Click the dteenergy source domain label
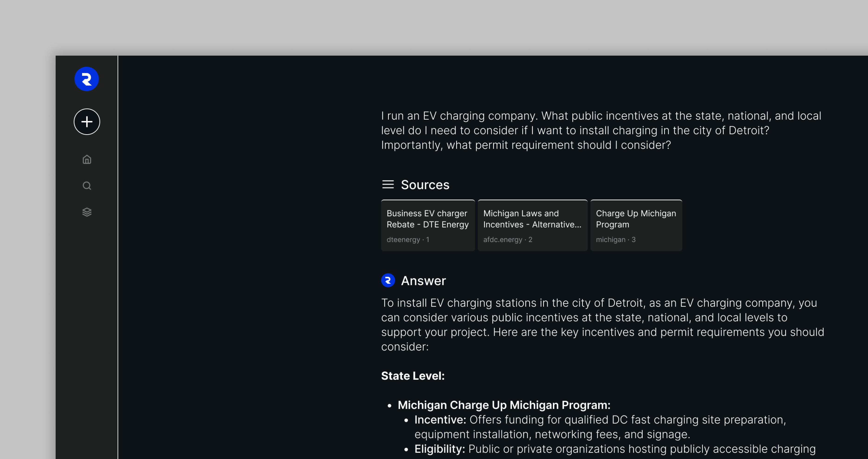Screen dimensions: 868x459 click(403, 240)
